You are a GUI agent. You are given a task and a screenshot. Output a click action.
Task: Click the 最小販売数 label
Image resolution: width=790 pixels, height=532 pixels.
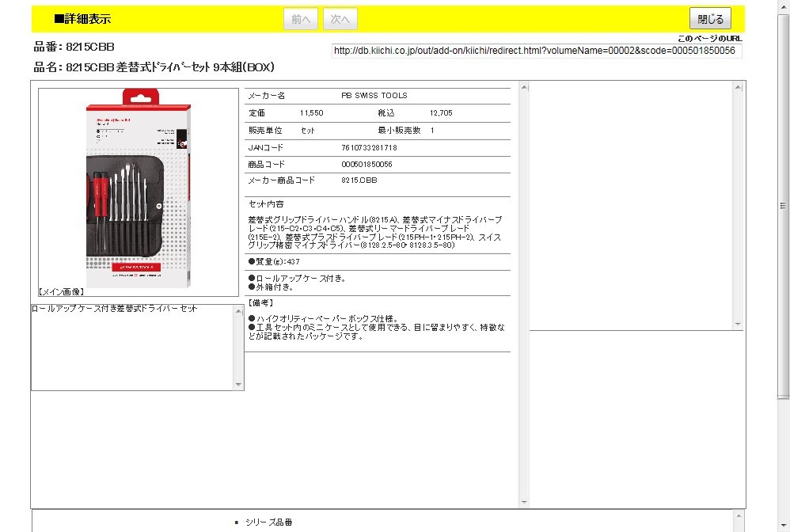[x=399, y=131]
